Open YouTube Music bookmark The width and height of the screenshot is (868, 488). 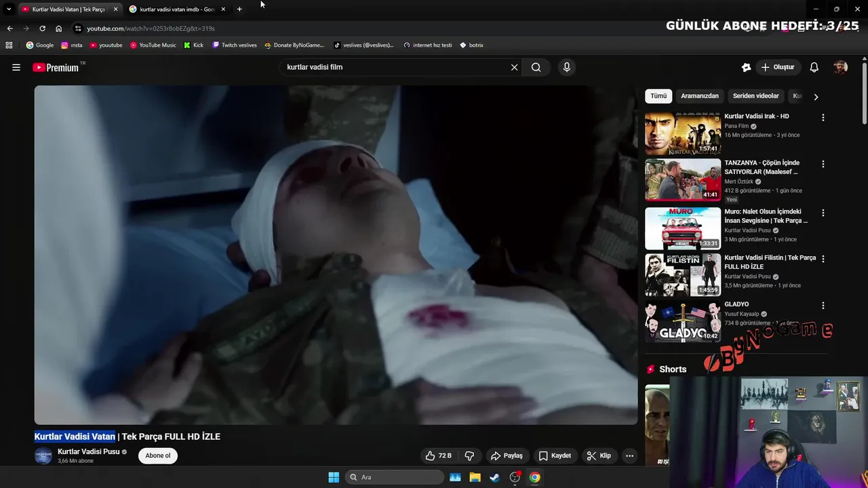[153, 45]
